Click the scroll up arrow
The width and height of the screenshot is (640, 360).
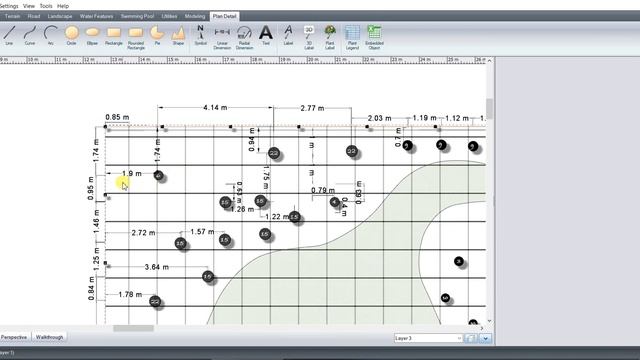(489, 60)
